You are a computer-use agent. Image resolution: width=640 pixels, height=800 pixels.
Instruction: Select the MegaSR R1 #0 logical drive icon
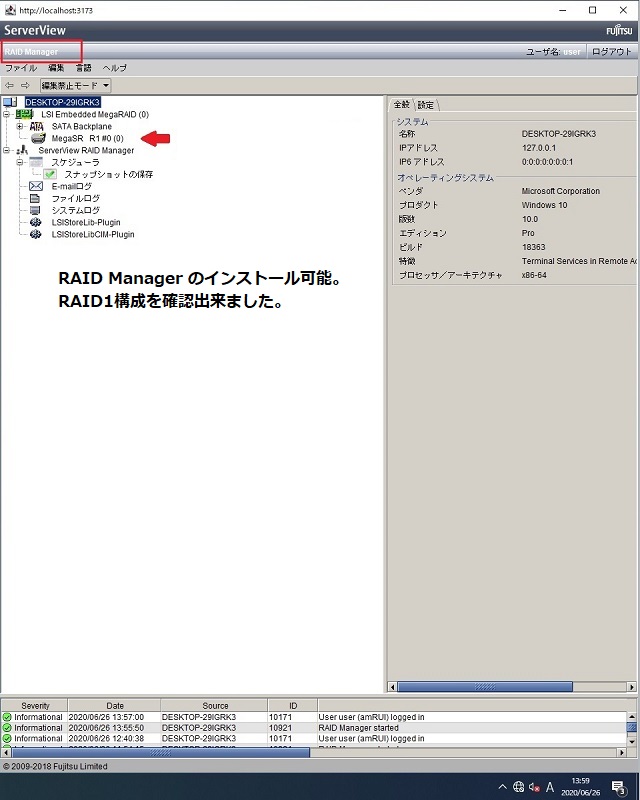pyautogui.click(x=37, y=138)
